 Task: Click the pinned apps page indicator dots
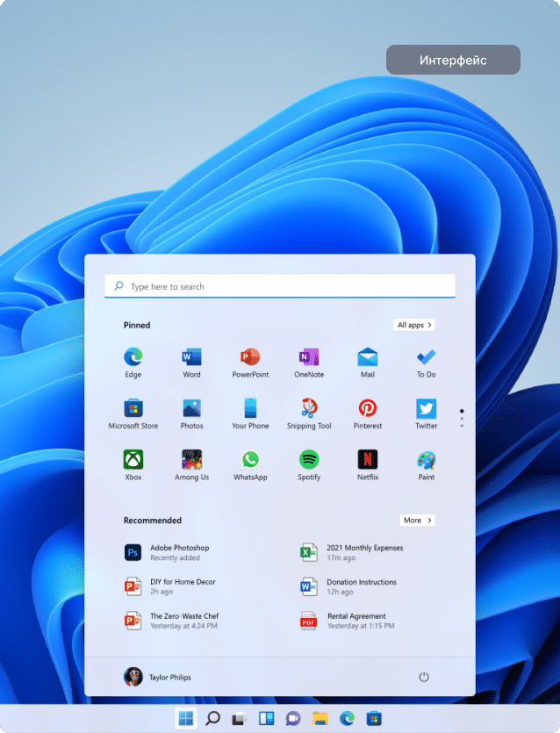[462, 419]
